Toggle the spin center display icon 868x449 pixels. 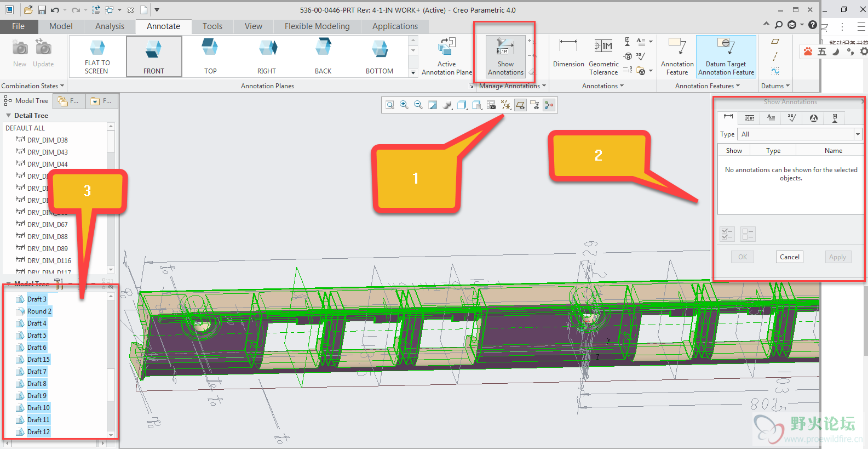click(x=549, y=105)
